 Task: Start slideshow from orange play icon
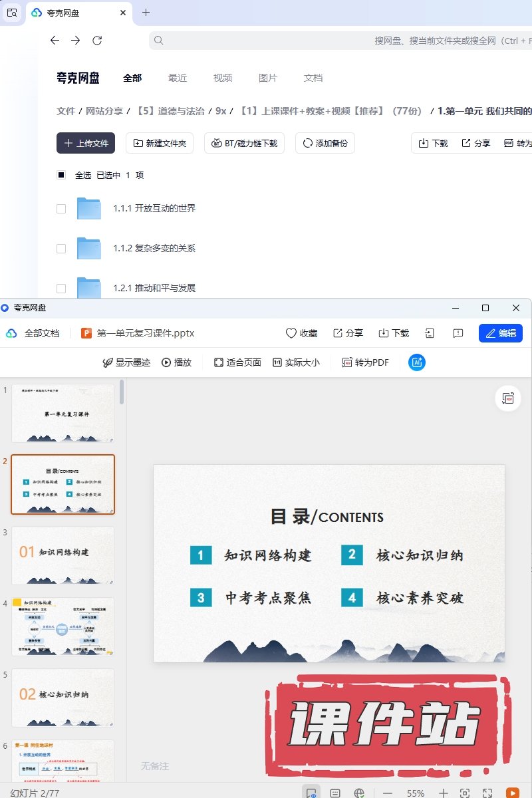(512, 793)
